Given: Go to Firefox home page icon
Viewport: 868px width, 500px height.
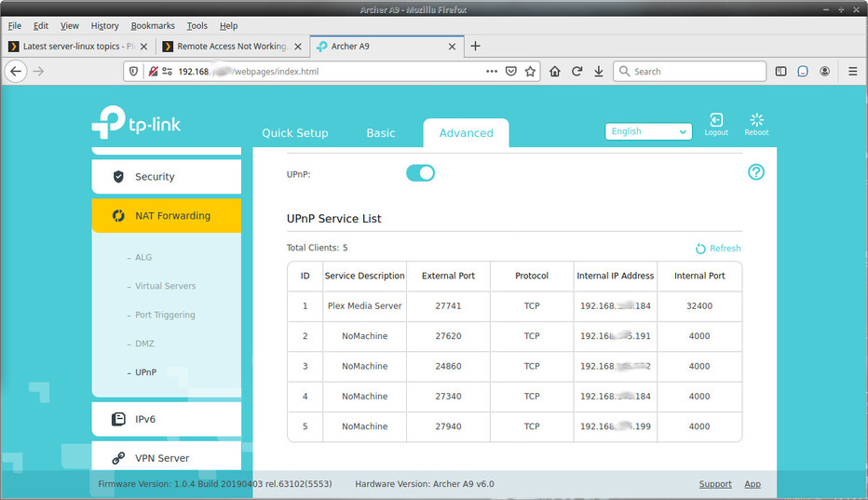Looking at the screenshot, I should point(555,72).
